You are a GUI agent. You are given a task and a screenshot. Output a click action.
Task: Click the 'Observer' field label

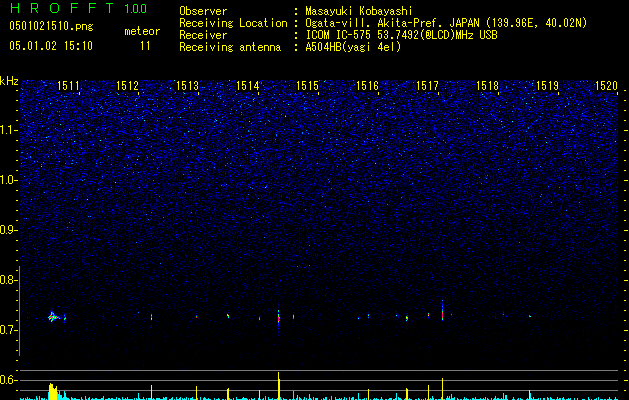click(203, 12)
